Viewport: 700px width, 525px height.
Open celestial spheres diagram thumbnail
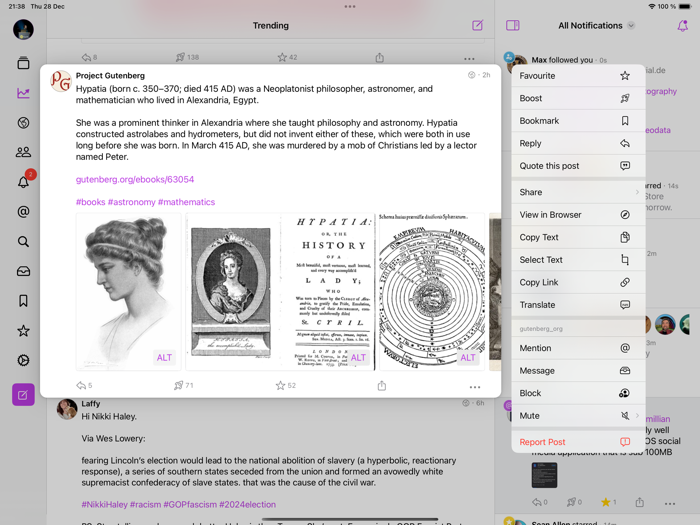432,292
